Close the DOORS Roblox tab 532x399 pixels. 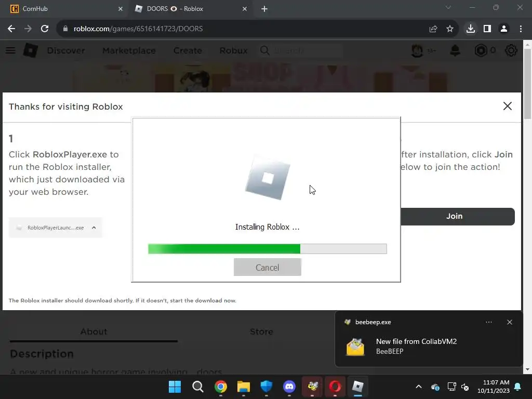pyautogui.click(x=245, y=9)
